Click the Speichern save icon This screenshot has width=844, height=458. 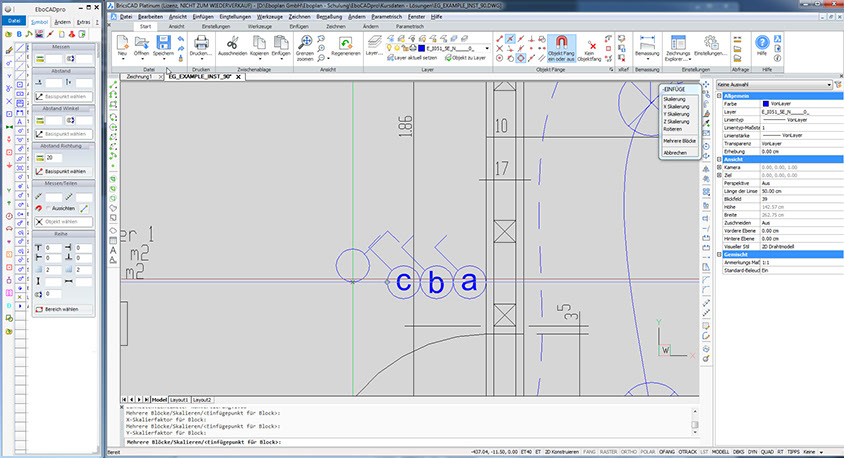click(166, 43)
